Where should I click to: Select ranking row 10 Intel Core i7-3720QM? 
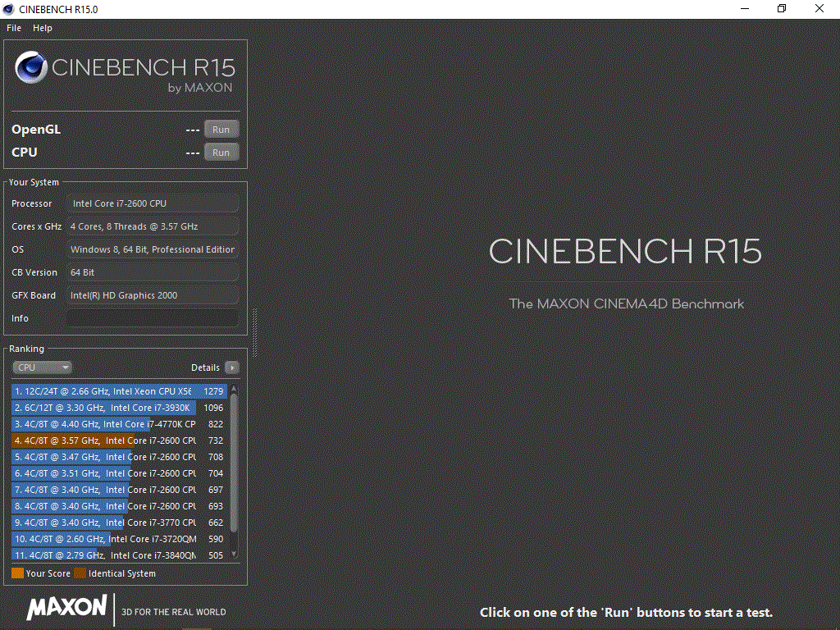coord(120,539)
